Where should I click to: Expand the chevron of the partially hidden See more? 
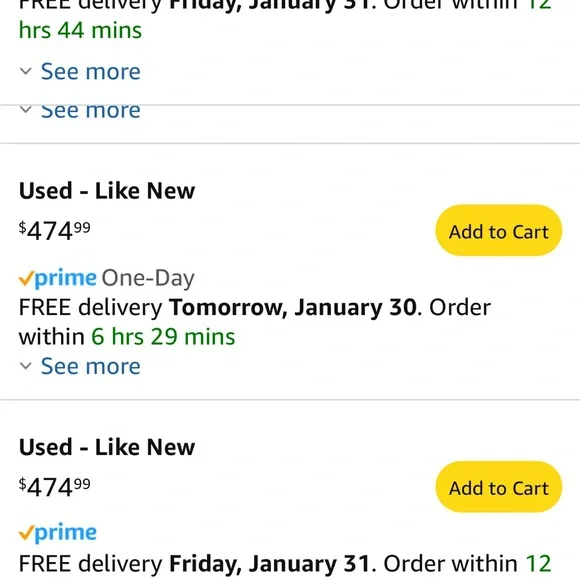click(26, 110)
